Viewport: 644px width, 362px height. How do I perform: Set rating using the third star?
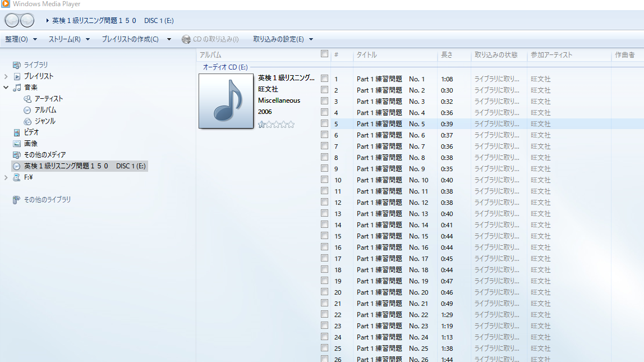point(277,125)
